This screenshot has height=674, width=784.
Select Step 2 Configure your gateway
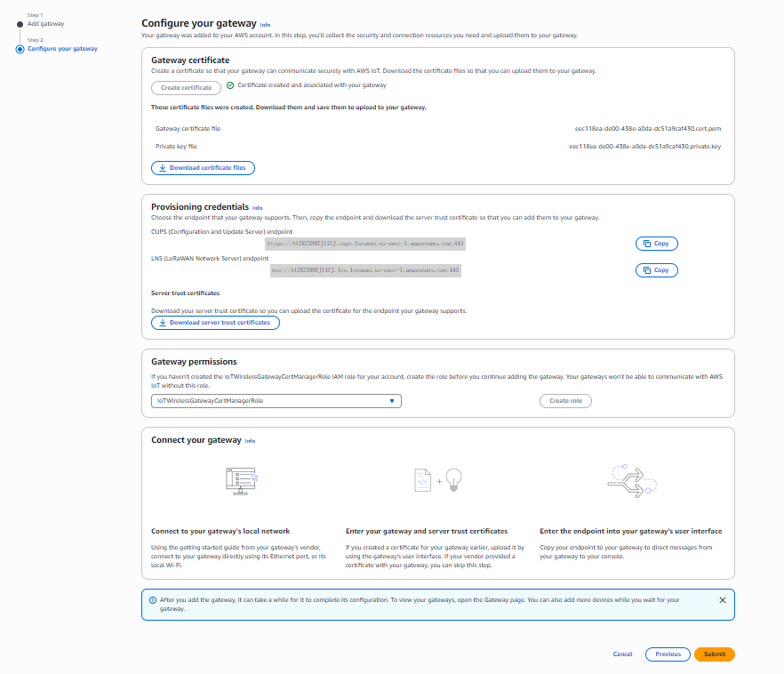[62, 48]
